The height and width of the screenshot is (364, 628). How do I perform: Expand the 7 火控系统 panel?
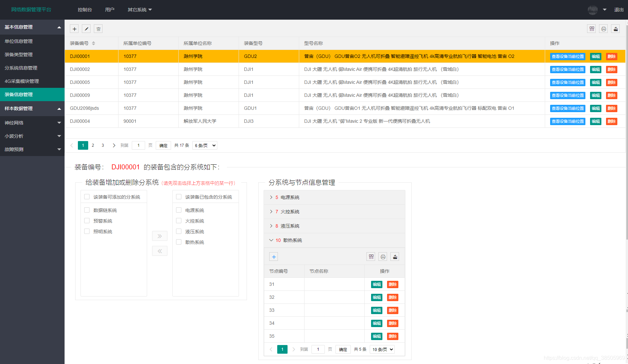pyautogui.click(x=334, y=212)
